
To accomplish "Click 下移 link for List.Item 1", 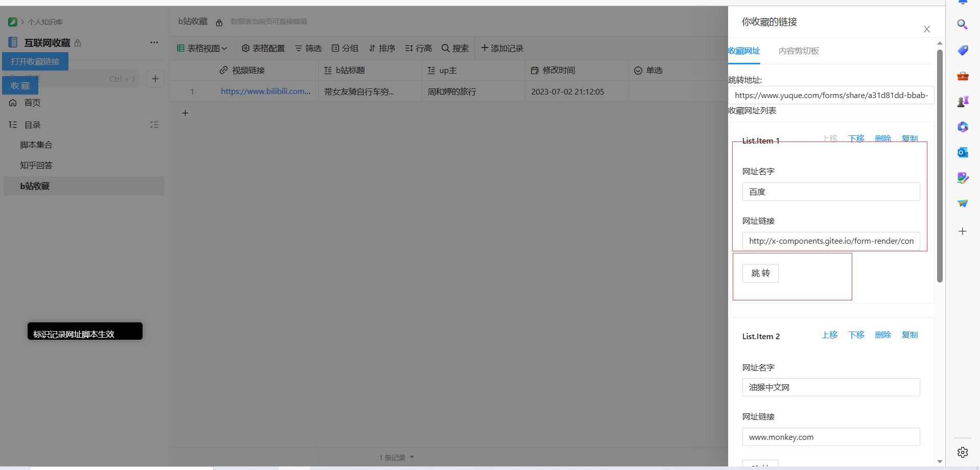I will [x=856, y=138].
